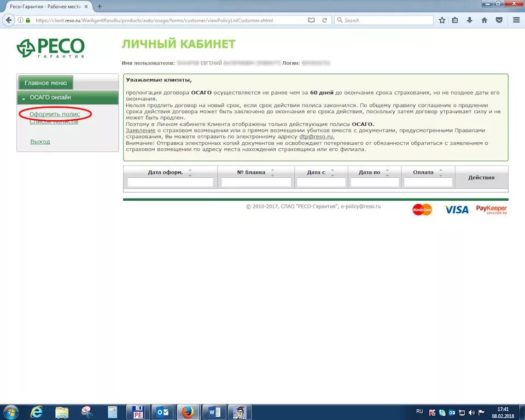Click the PayKeeper logo

point(492,209)
